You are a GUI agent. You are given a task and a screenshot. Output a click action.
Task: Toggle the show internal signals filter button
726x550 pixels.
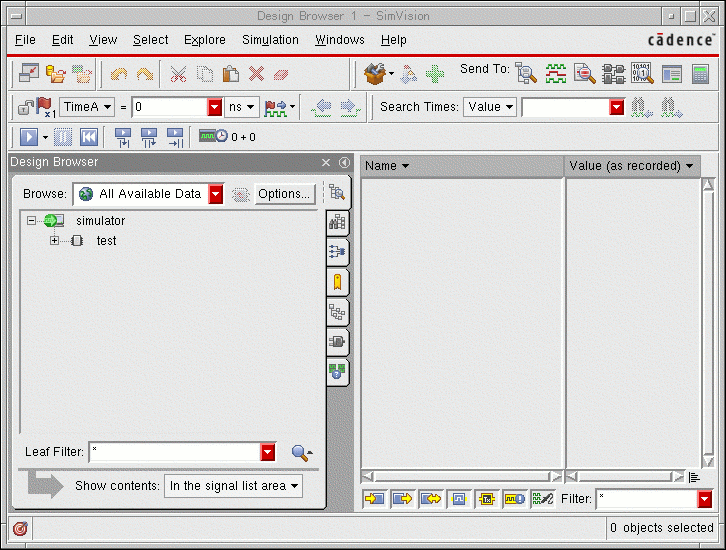tap(459, 499)
